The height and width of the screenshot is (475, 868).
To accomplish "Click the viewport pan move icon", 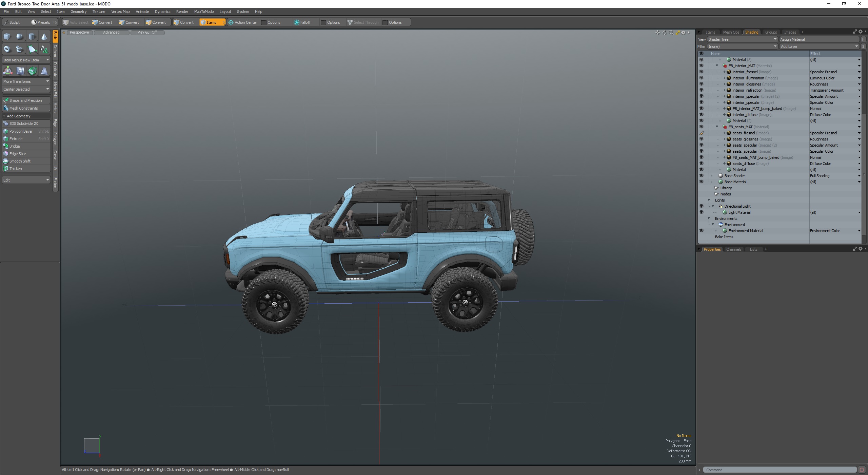I will pyautogui.click(x=657, y=33).
